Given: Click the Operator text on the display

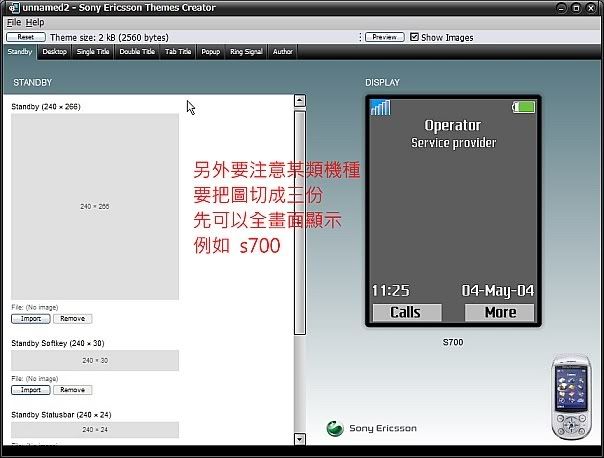Looking at the screenshot, I should coord(453,125).
